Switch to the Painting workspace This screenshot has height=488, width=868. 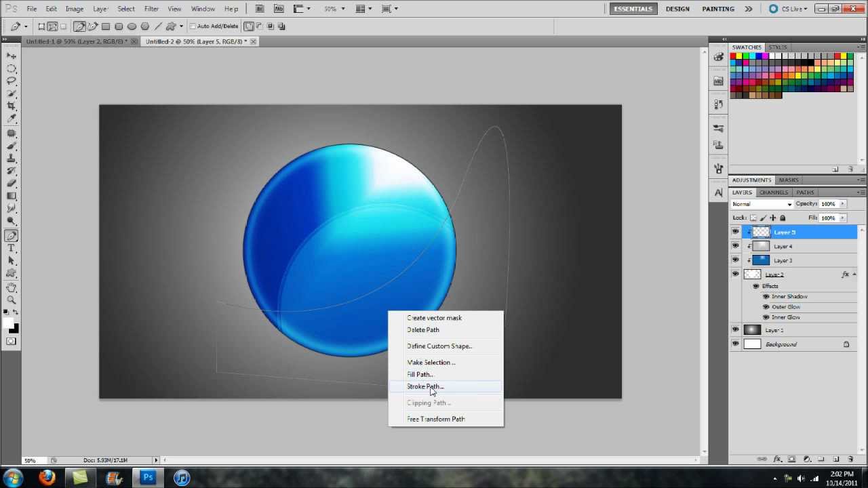click(718, 9)
